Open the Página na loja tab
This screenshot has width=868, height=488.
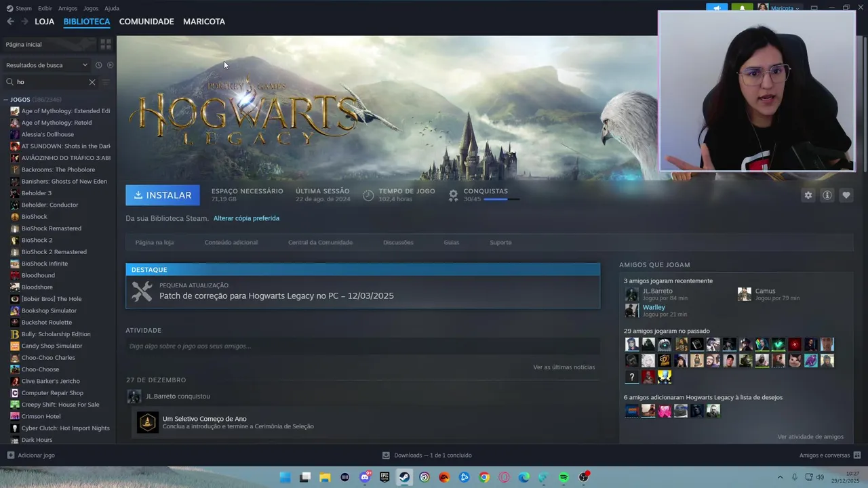(155, 242)
